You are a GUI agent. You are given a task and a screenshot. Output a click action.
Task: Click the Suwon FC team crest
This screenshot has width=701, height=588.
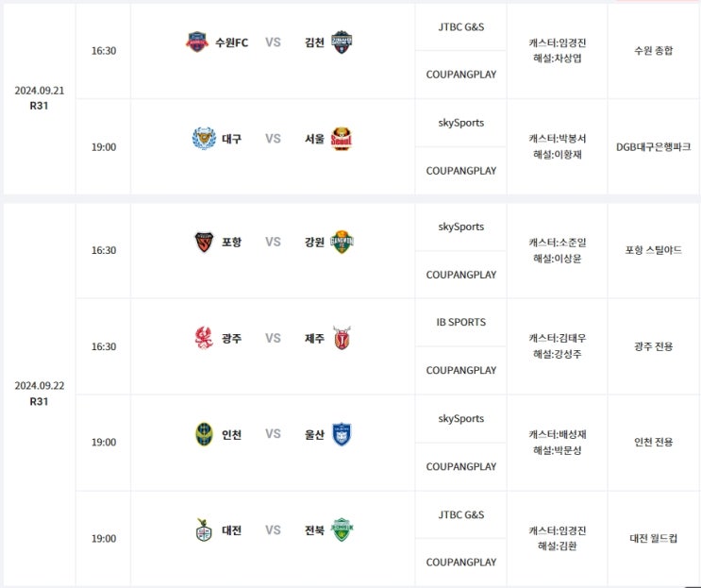[196, 42]
